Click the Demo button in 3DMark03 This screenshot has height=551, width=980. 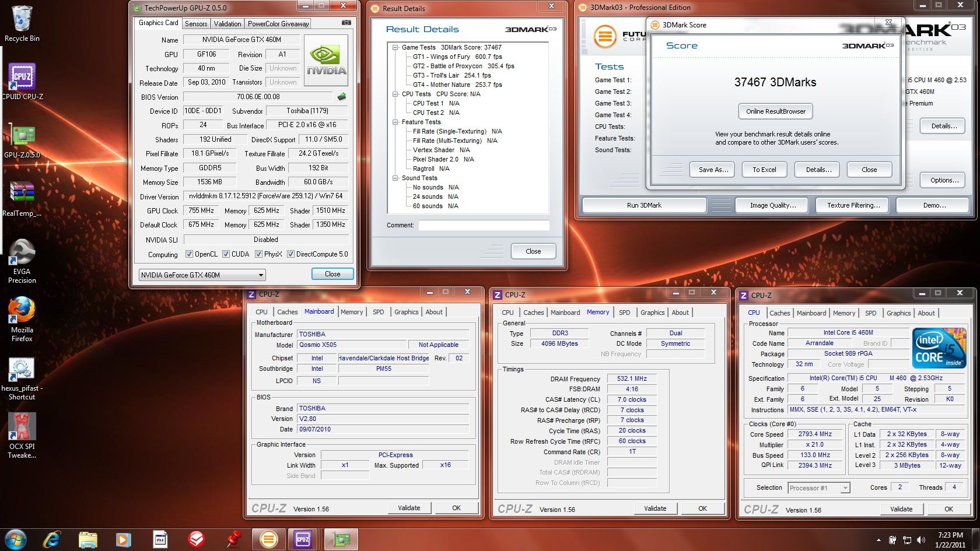pyautogui.click(x=934, y=205)
